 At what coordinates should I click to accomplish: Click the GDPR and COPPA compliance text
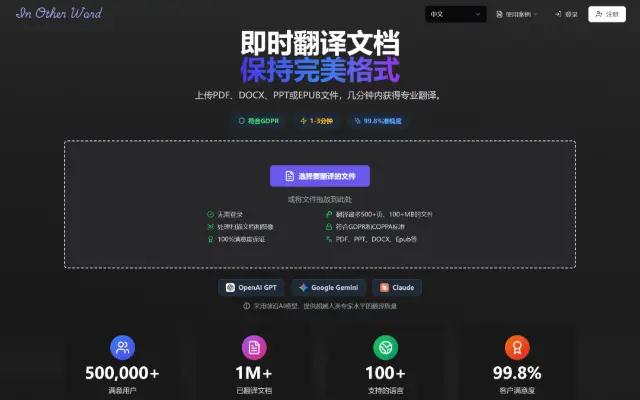pyautogui.click(x=370, y=227)
